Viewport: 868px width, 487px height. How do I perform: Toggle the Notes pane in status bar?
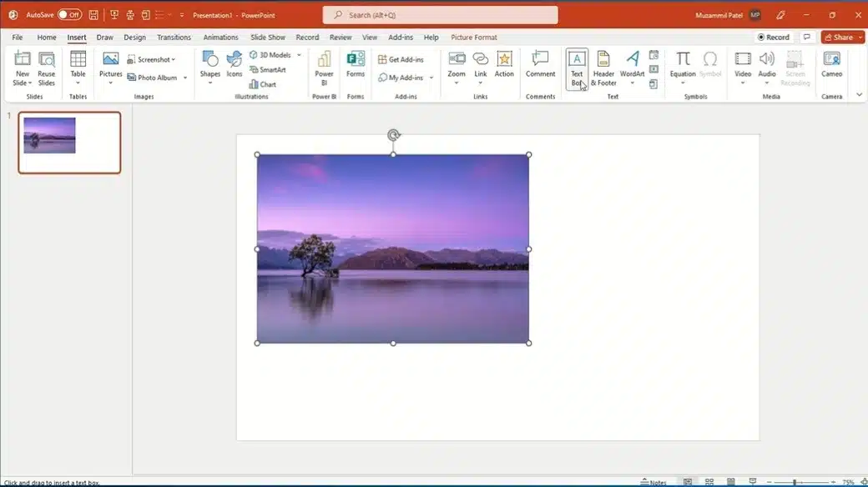point(654,482)
